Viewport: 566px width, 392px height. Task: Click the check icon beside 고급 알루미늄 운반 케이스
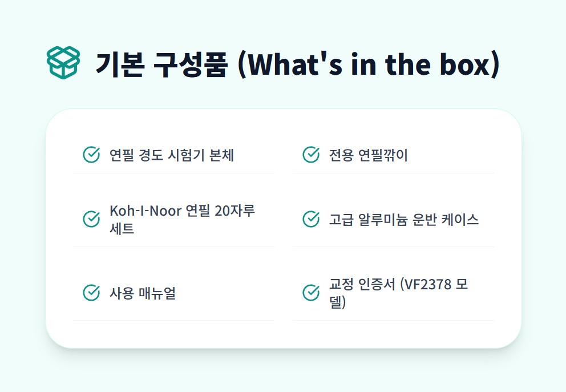click(x=310, y=219)
